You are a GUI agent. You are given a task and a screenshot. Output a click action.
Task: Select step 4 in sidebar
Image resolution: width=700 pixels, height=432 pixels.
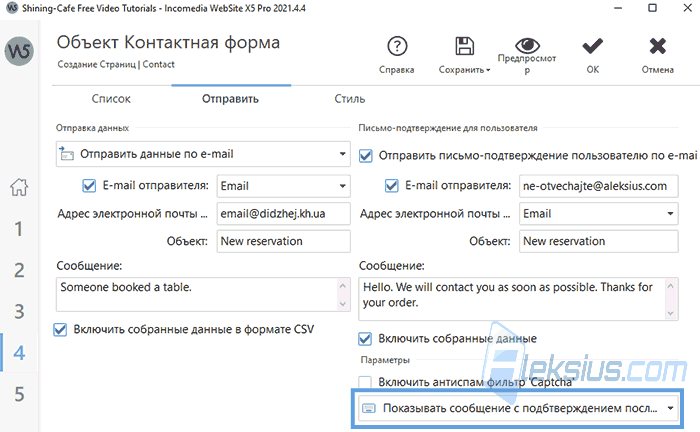click(x=19, y=353)
